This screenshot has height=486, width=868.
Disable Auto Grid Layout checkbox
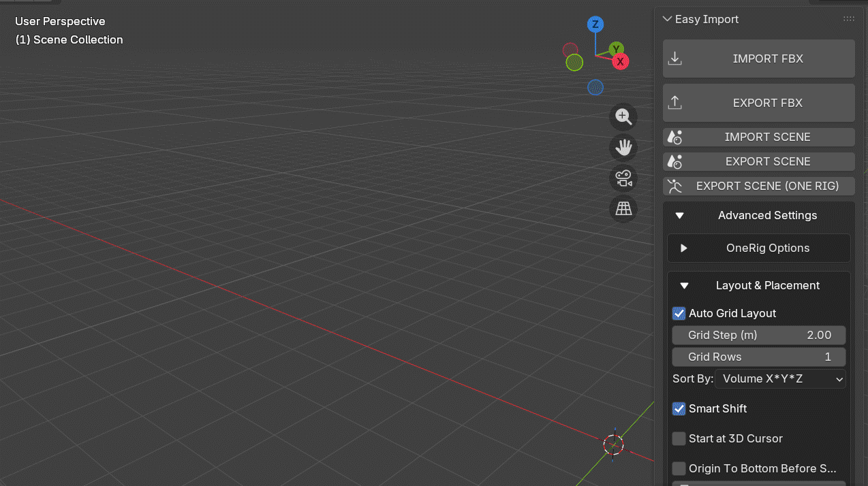click(679, 313)
